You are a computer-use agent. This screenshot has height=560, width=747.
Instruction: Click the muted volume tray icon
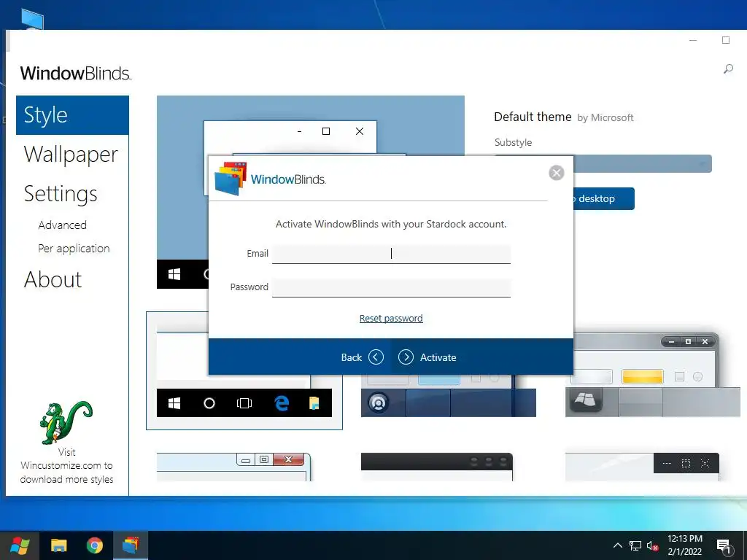click(x=653, y=545)
